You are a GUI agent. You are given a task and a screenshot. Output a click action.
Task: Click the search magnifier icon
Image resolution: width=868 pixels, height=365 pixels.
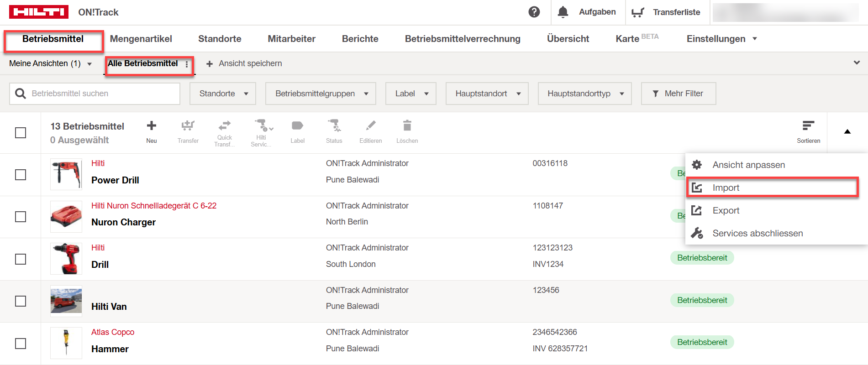click(21, 94)
